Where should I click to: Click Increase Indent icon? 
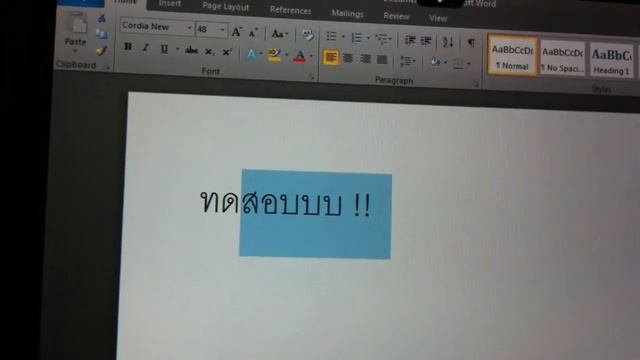[x=426, y=40]
